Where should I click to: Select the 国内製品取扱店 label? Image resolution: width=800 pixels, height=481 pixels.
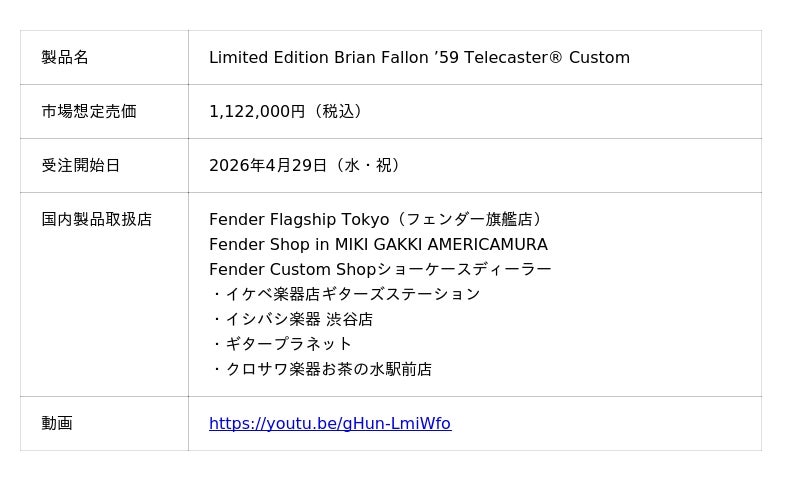click(97, 220)
